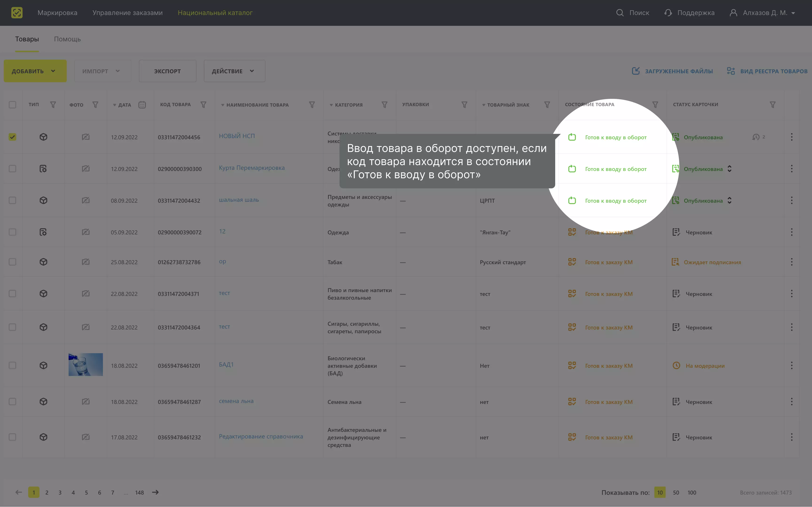Screen dimensions: 812x507
Task: Sort by Дата column arrow
Action: coord(114,105)
